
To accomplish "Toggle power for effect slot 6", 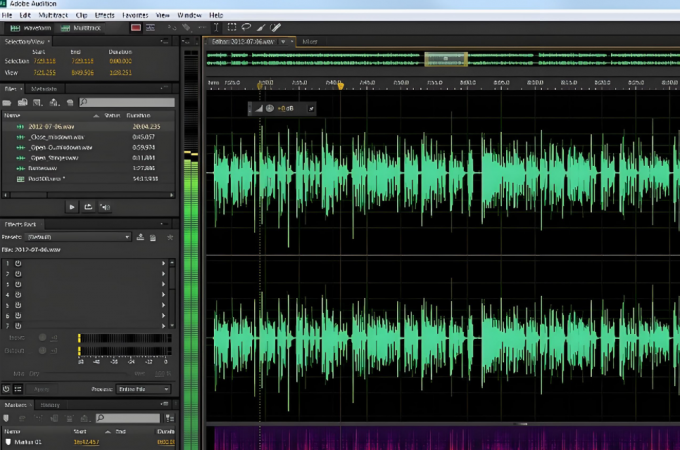I will [x=18, y=316].
